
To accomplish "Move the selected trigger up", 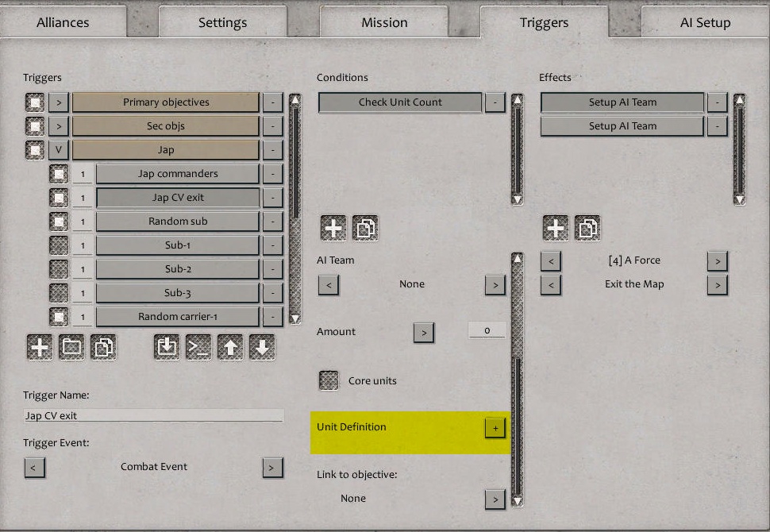I will point(230,347).
